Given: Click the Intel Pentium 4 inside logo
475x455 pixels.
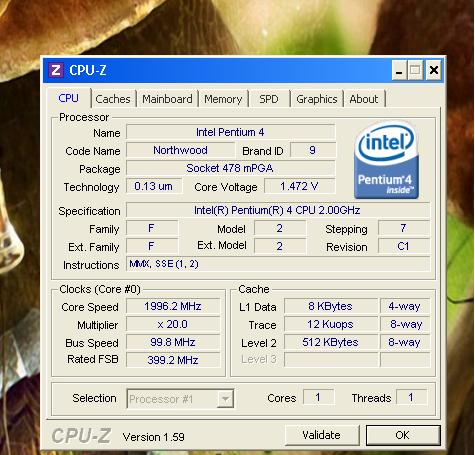Looking at the screenshot, I should click(386, 160).
